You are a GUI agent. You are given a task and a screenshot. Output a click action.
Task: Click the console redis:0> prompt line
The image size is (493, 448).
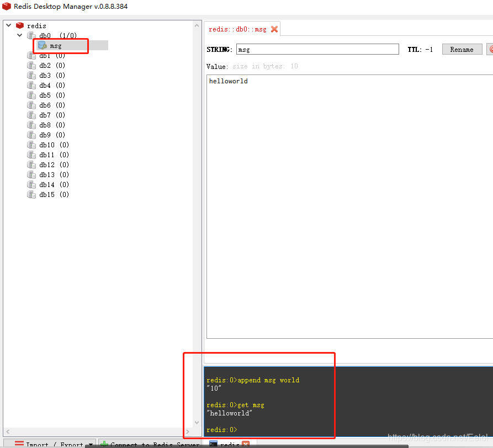click(222, 430)
